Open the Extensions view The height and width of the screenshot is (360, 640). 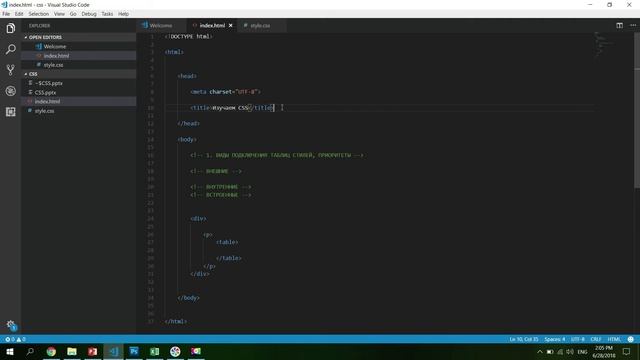(x=11, y=112)
